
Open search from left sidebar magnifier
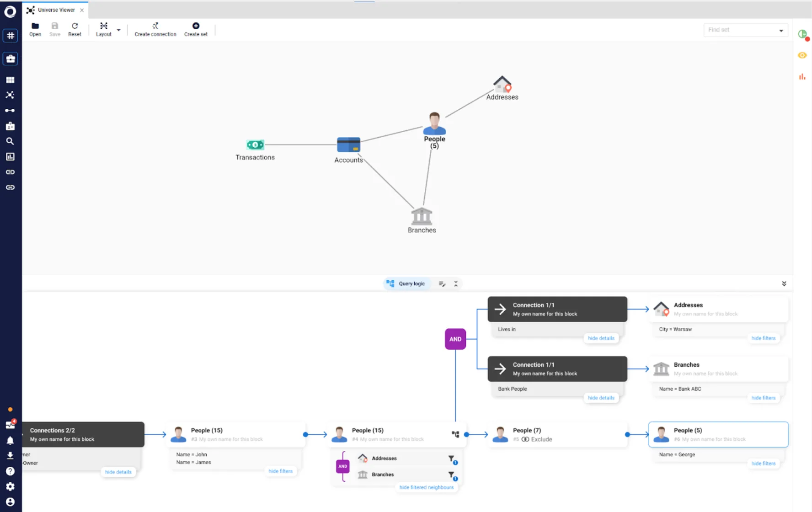(10, 141)
